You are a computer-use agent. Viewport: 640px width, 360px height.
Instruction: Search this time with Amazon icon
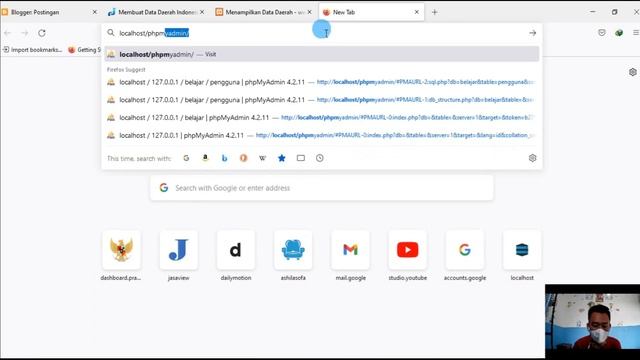click(205, 158)
